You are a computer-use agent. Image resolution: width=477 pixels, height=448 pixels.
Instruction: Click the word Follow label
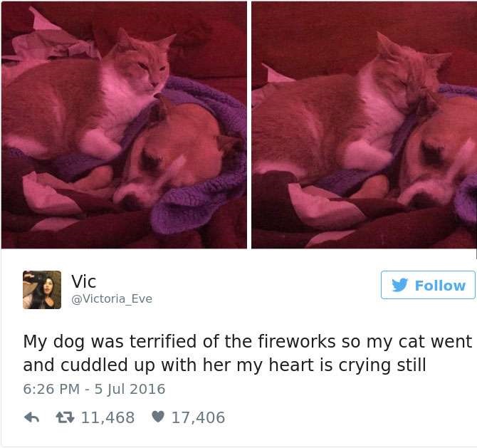coord(440,286)
